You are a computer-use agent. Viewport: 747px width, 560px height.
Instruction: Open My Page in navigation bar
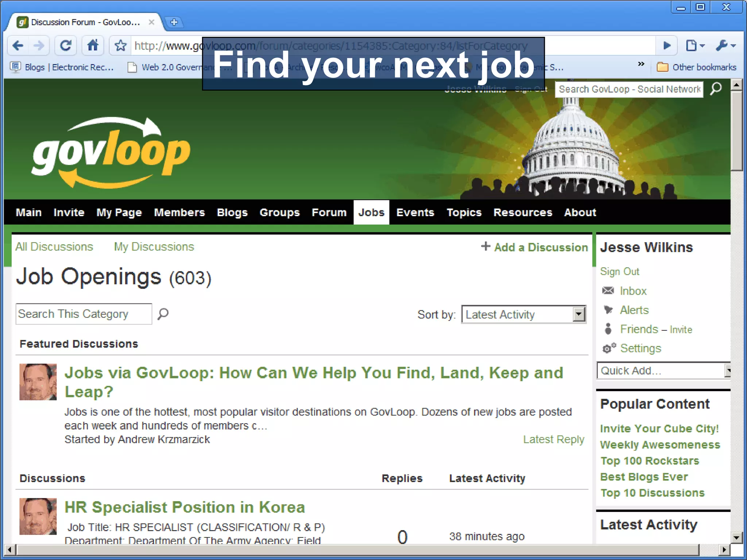119,212
